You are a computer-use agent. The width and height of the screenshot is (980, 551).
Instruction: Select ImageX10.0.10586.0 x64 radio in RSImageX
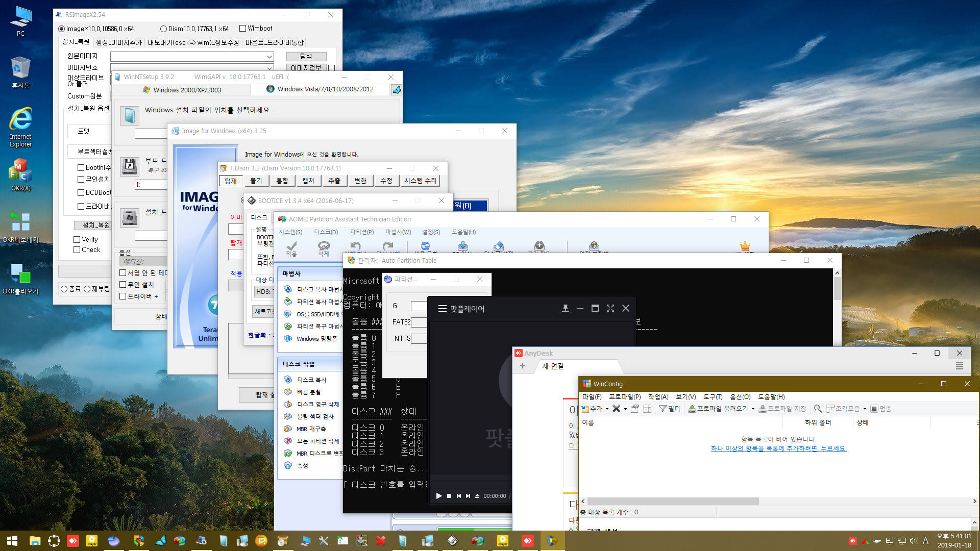pos(96,29)
